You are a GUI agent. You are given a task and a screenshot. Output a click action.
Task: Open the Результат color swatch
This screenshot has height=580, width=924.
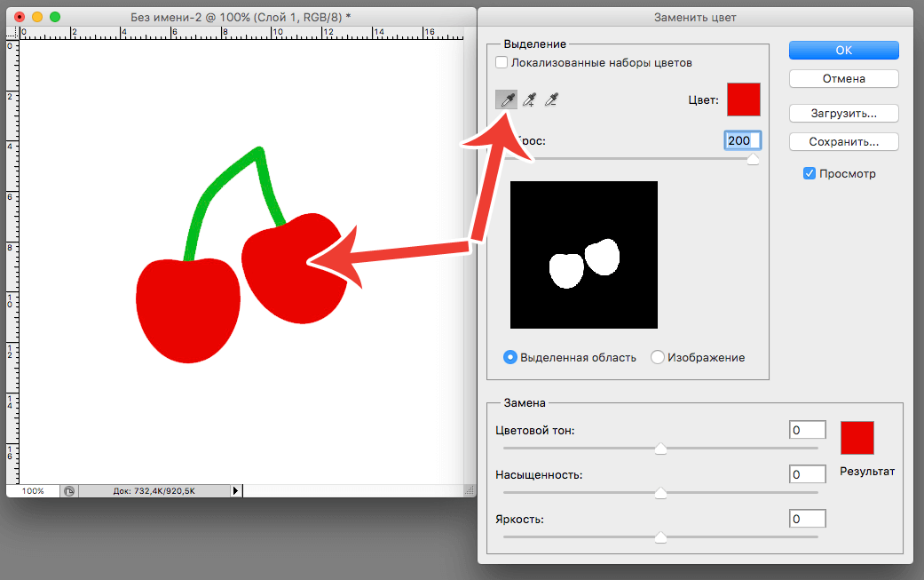coord(857,438)
